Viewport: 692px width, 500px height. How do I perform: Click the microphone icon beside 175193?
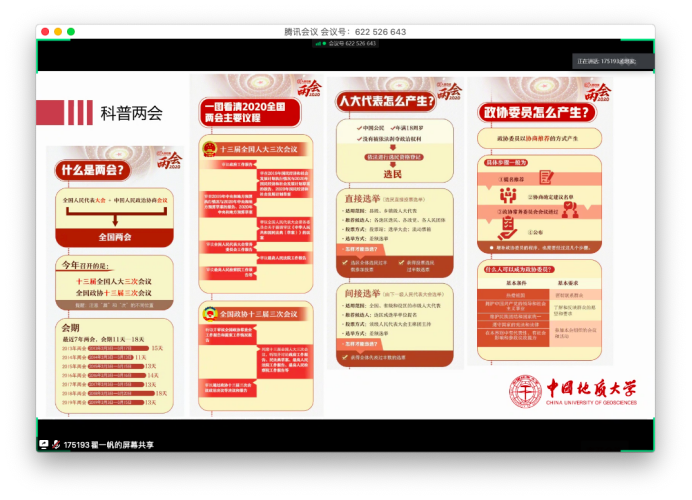(x=56, y=444)
